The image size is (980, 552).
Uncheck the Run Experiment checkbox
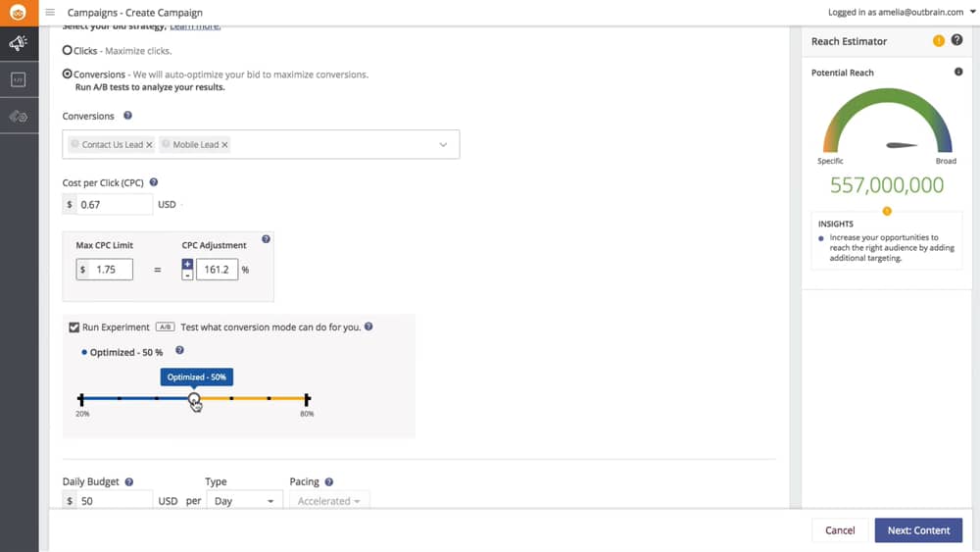74,327
